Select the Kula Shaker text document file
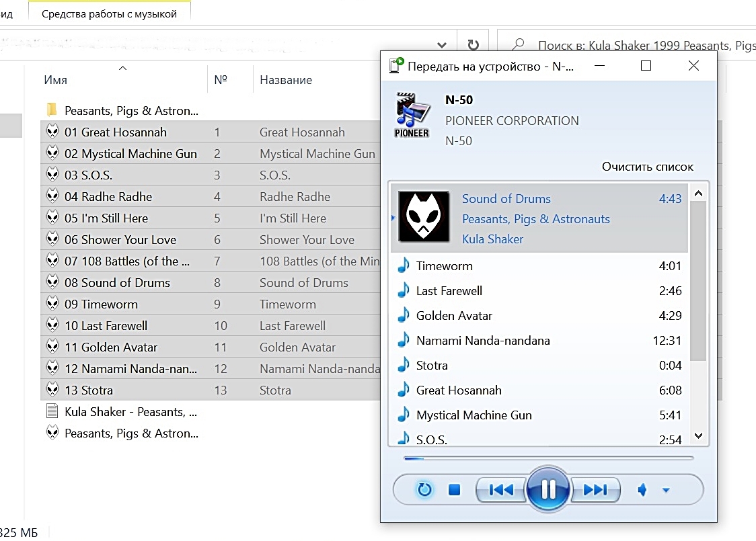The height and width of the screenshot is (541, 756). tap(130, 412)
